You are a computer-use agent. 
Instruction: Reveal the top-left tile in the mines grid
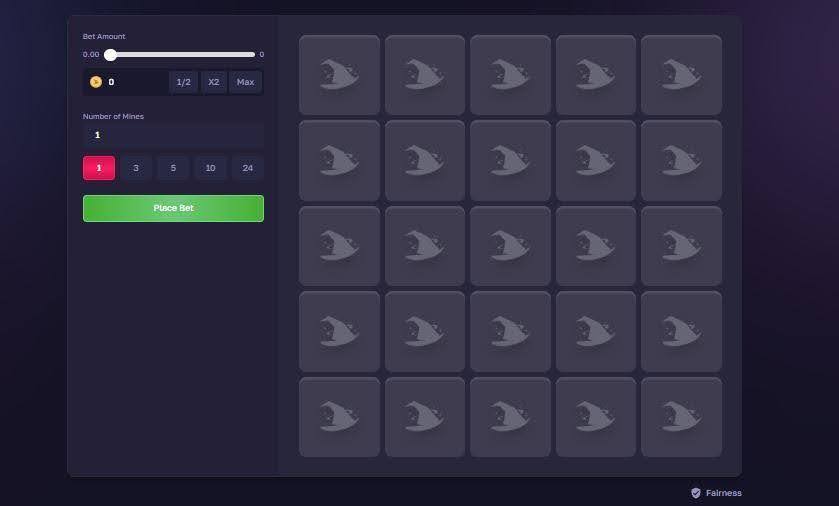pyautogui.click(x=339, y=75)
